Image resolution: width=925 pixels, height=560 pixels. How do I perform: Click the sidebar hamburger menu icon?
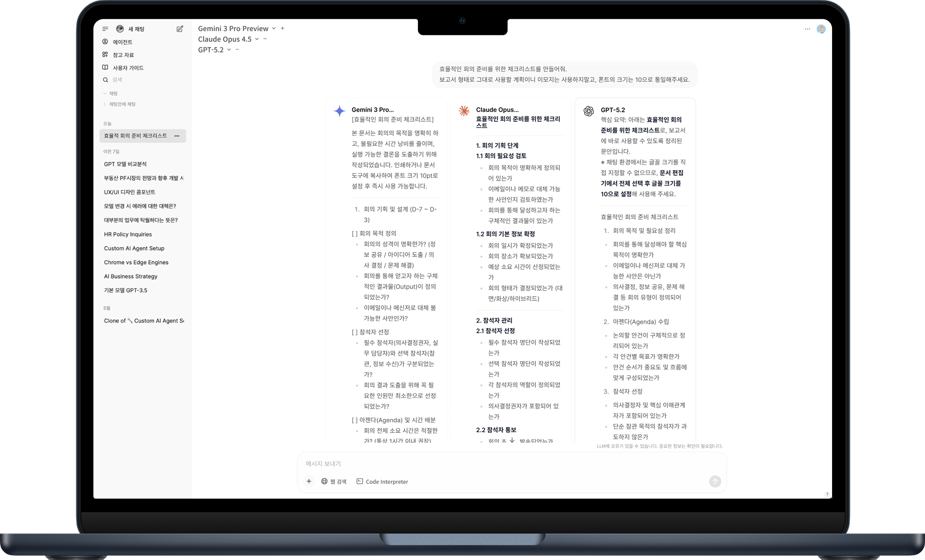click(x=105, y=29)
